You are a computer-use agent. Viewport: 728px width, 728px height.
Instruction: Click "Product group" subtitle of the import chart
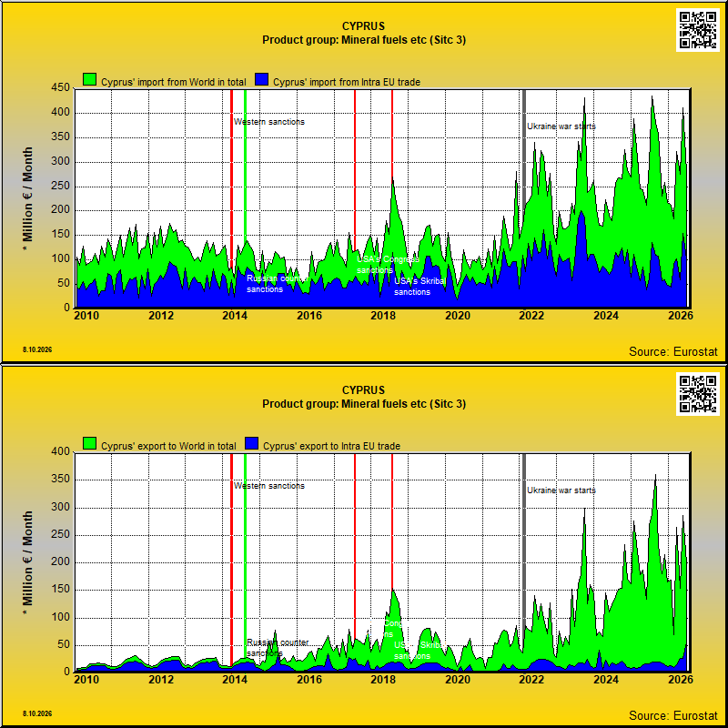tap(364, 40)
